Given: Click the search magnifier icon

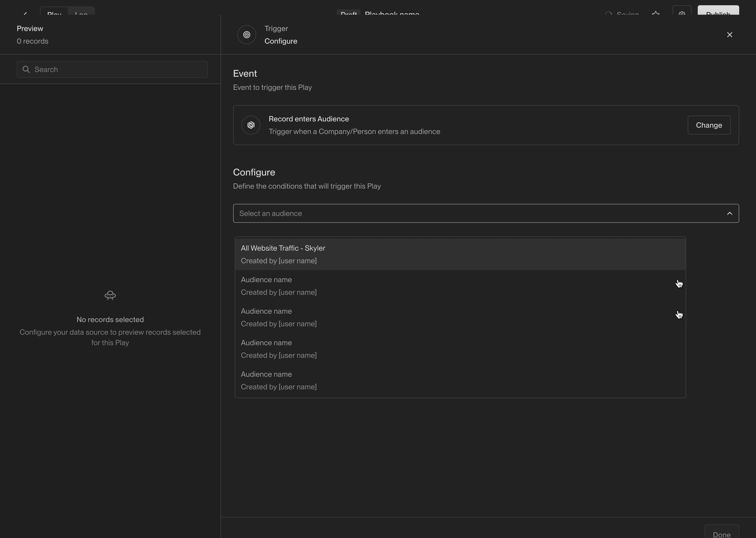Looking at the screenshot, I should point(26,69).
